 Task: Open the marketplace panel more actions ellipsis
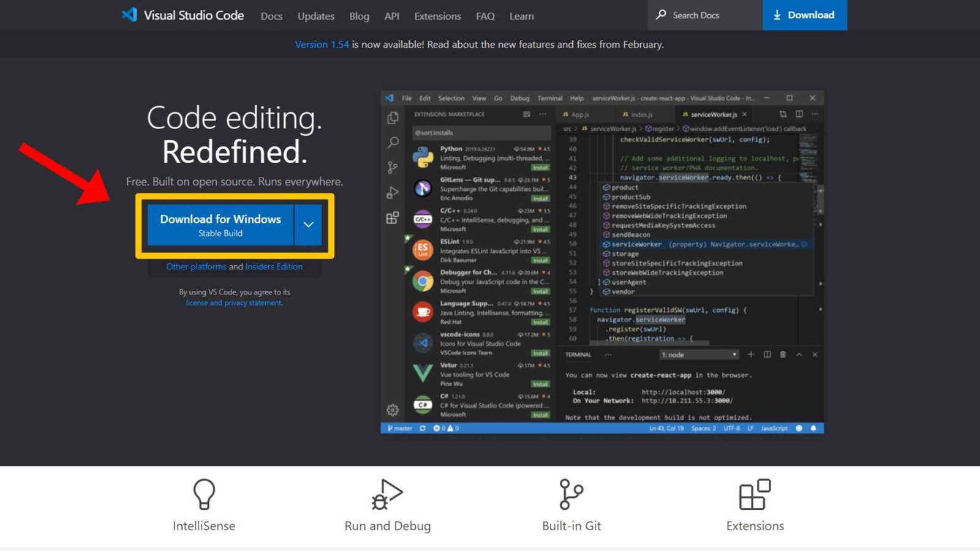pos(543,114)
